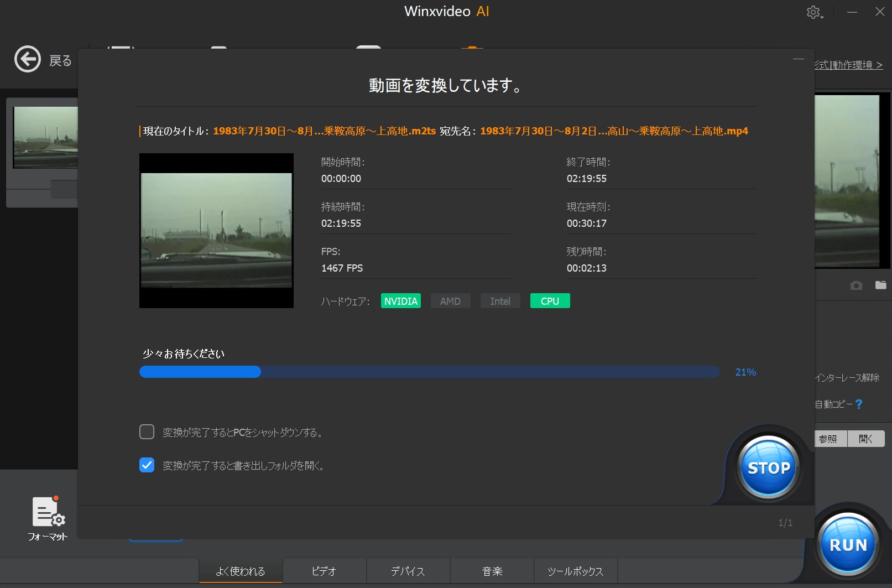Image resolution: width=892 pixels, height=588 pixels.
Task: Toggle NVIDIA hardware acceleration
Action: [401, 301]
